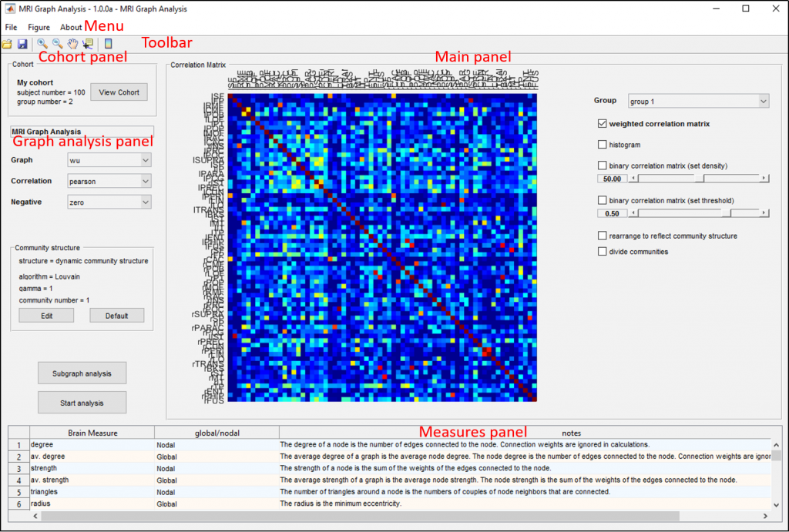Expand the Correlation dropdown showing pearson
This screenshot has width=789, height=532.
tap(109, 180)
